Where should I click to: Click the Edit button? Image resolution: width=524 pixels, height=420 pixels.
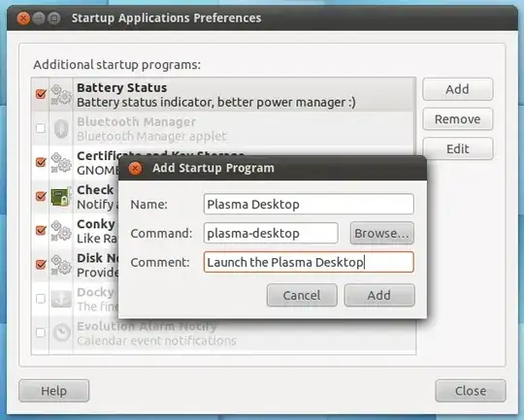tap(457, 148)
